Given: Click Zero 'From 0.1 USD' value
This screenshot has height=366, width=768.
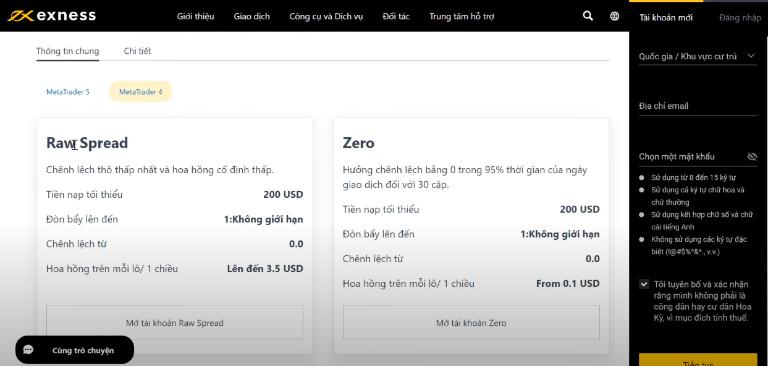Looking at the screenshot, I should tap(568, 284).
